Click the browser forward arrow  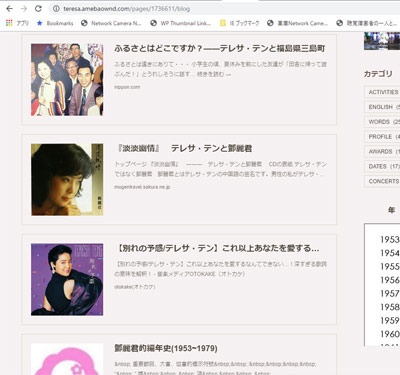pos(24,9)
